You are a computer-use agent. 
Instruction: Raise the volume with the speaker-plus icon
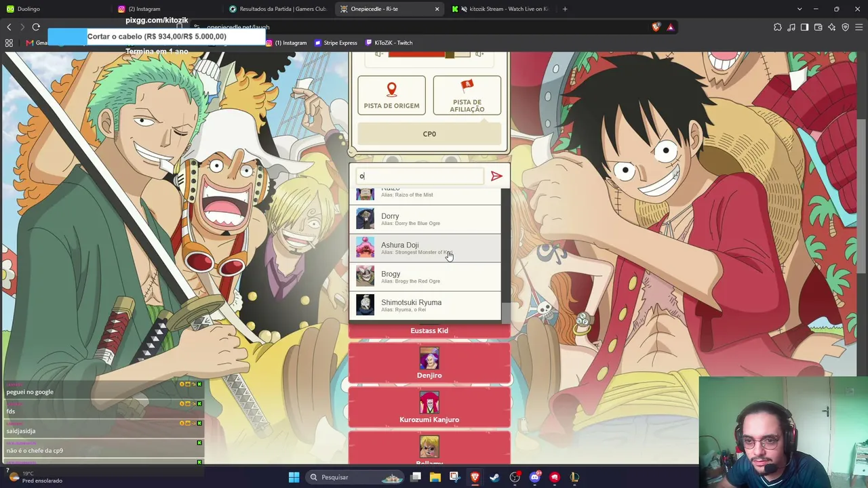pyautogui.click(x=479, y=54)
